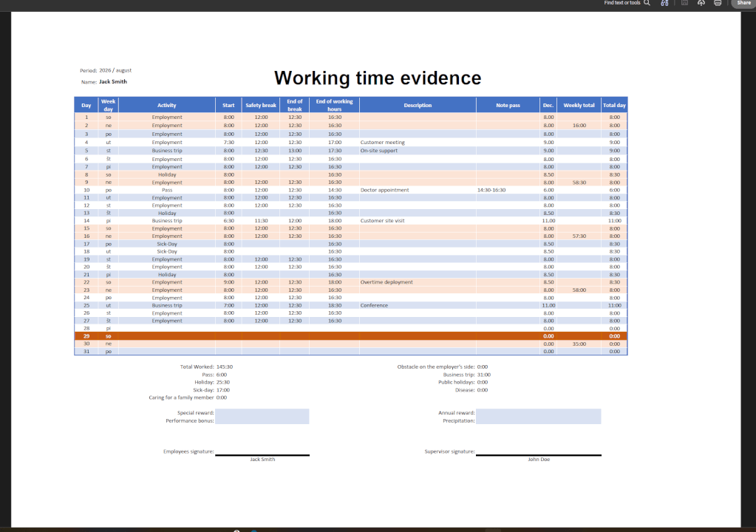Click the 'Pass' activity in day 10

click(167, 191)
